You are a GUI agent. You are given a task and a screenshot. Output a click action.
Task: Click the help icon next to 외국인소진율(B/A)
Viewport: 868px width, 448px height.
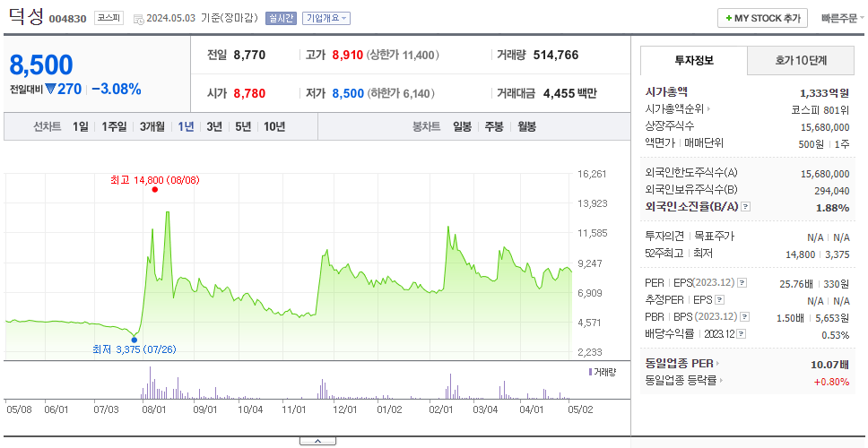coord(746,206)
